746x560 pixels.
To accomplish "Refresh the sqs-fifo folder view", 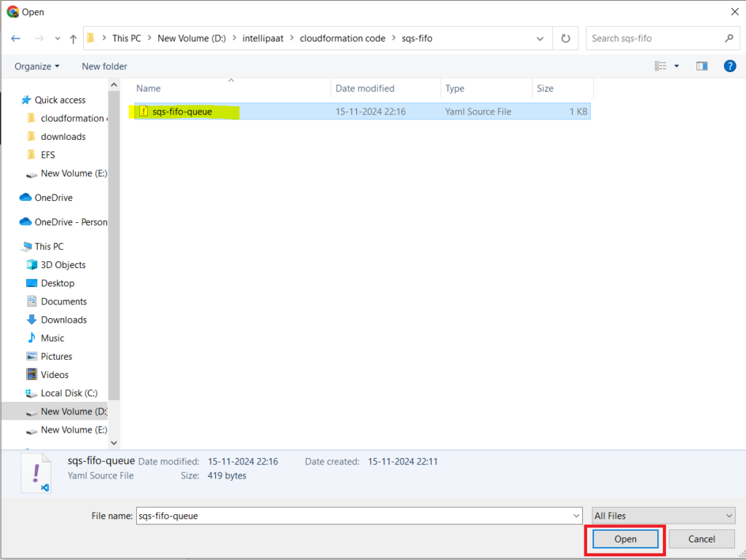I will 565,39.
